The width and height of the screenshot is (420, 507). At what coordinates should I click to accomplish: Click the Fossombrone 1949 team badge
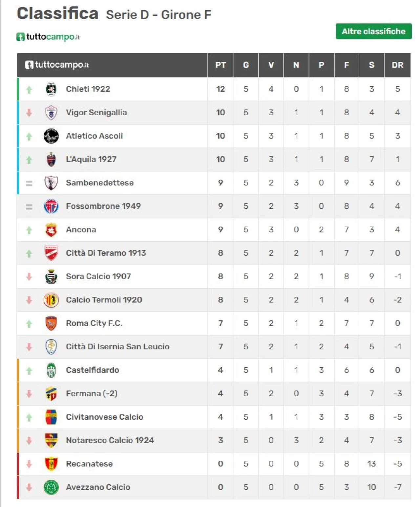pos(51,206)
